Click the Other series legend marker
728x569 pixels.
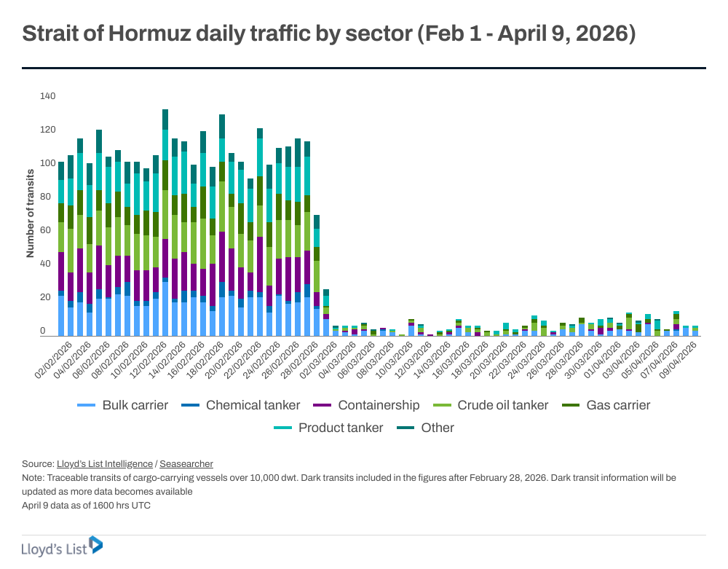click(x=405, y=428)
